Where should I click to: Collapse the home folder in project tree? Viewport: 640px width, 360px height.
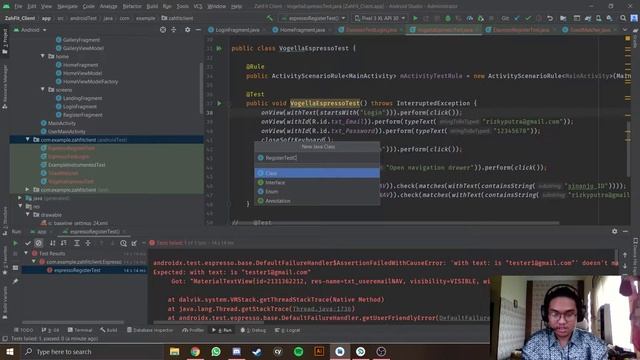(x=42, y=56)
